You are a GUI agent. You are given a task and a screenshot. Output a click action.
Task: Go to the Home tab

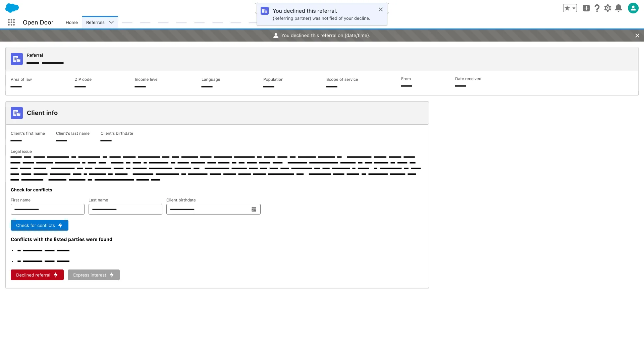coord(72,22)
